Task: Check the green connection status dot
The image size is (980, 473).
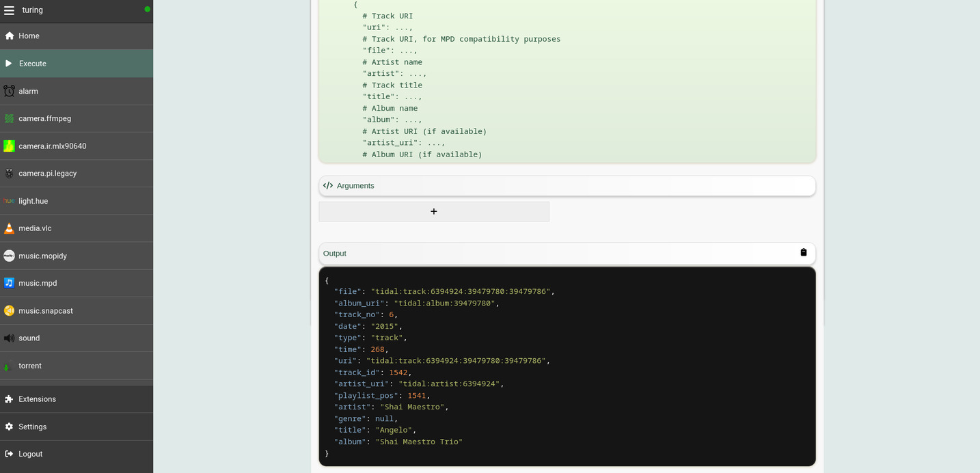Action: pyautogui.click(x=146, y=10)
